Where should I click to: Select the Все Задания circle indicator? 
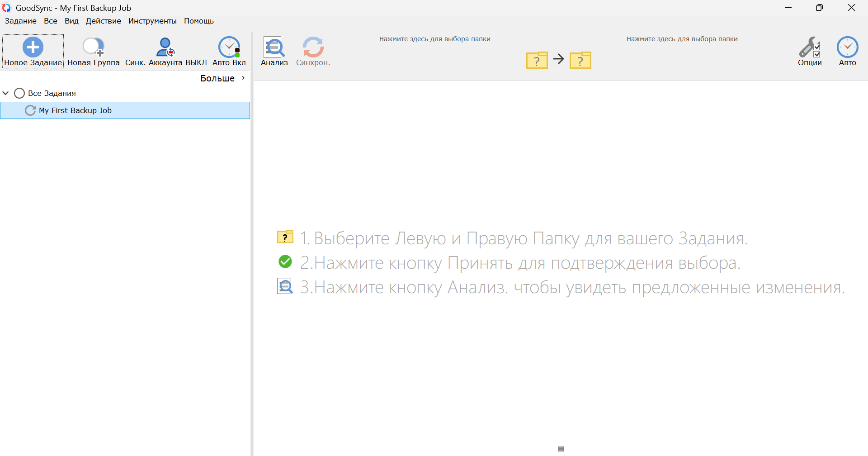[19, 93]
